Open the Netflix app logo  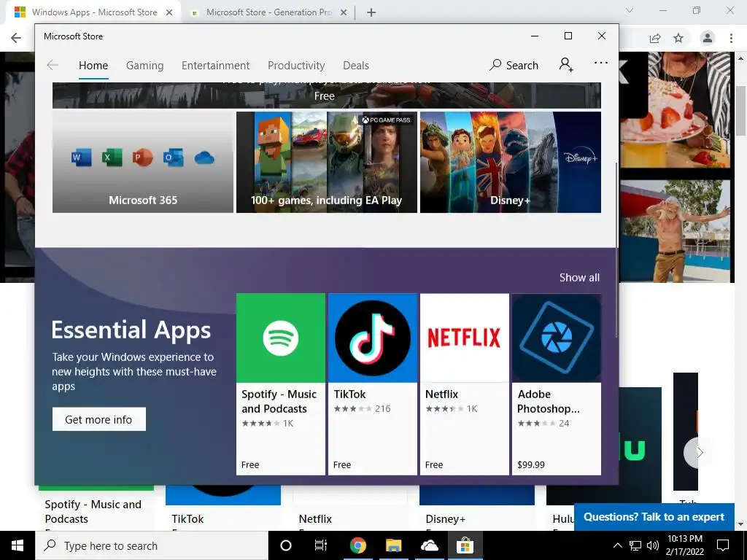tap(465, 338)
